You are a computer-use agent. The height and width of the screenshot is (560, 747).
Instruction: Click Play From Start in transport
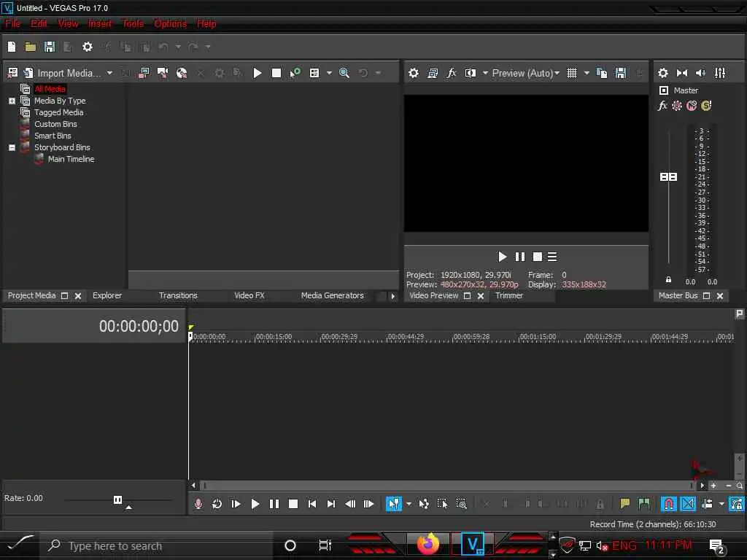(236, 504)
